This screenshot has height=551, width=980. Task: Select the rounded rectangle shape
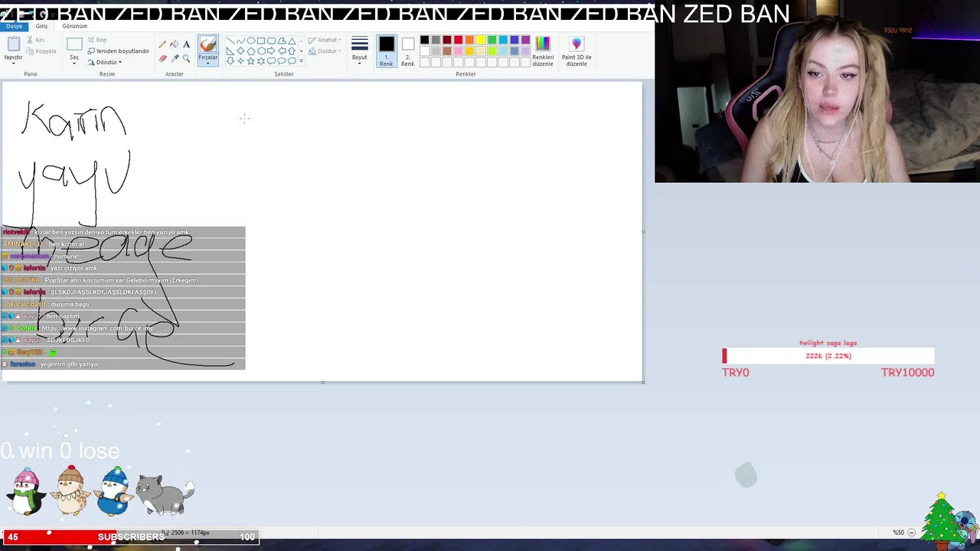(271, 40)
